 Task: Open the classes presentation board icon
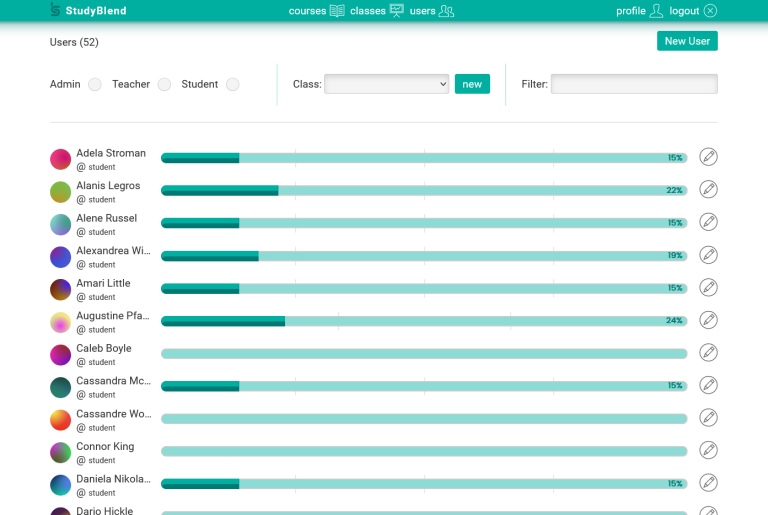point(396,10)
